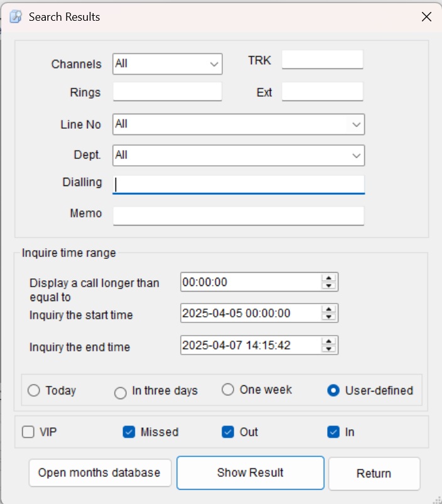Click into the TRK input field
This screenshot has height=504, width=442.
pos(322,60)
